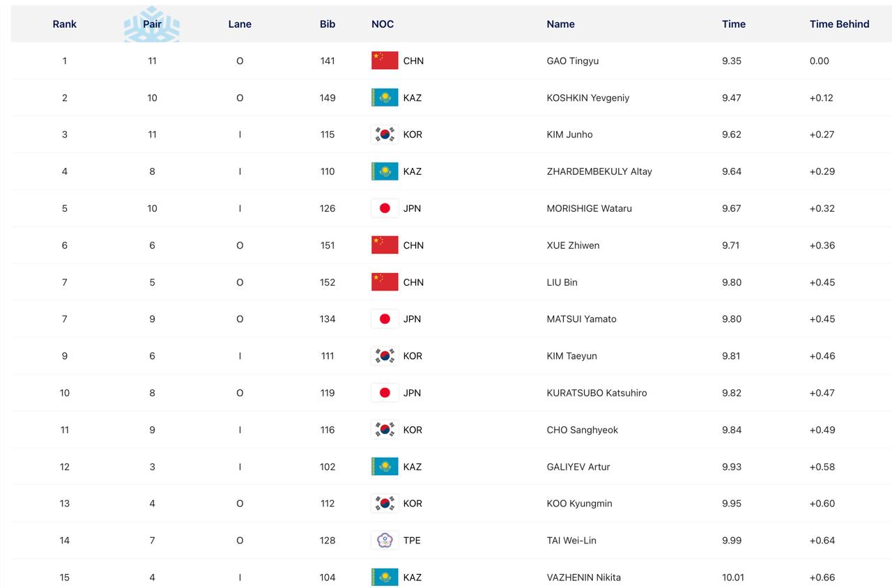892x588 pixels.
Task: Click the China flag in LIU Bin's row
Action: tap(384, 282)
